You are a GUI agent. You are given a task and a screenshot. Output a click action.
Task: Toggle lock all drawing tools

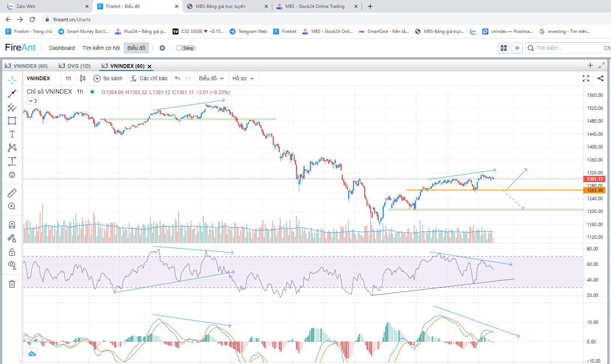tap(12, 252)
